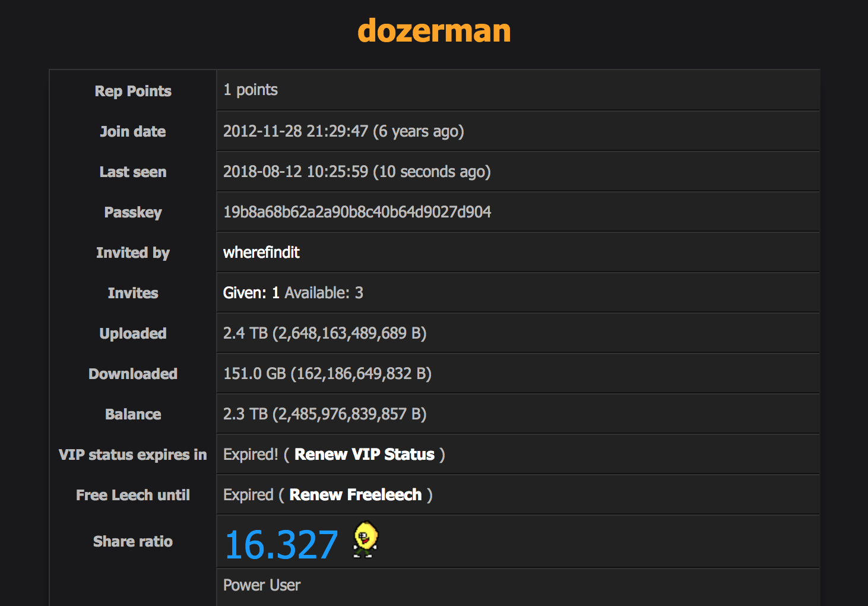Screen dimensions: 868x606
Task: Click the Expired text in Free Leech row
Action: point(248,495)
